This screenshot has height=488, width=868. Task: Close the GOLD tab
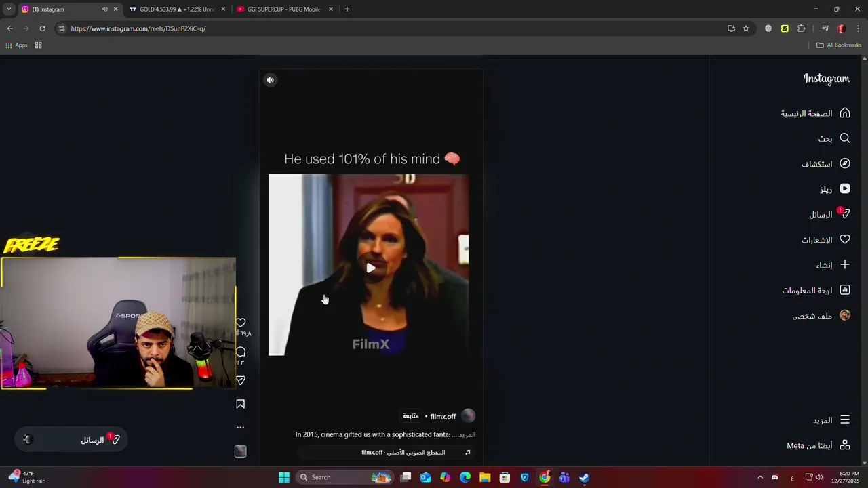click(x=223, y=9)
